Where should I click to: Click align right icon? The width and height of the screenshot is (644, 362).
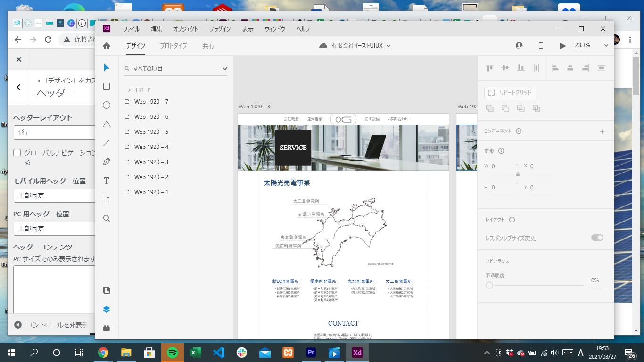point(586,68)
